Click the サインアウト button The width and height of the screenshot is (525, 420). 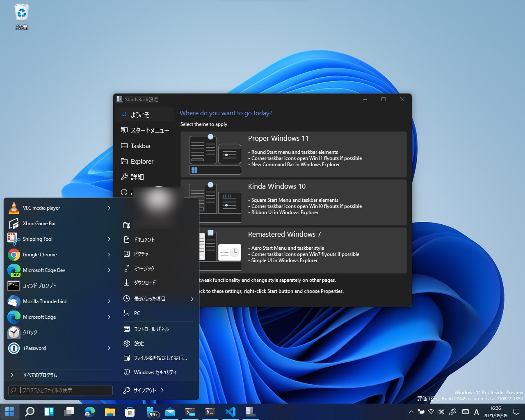[x=139, y=390]
